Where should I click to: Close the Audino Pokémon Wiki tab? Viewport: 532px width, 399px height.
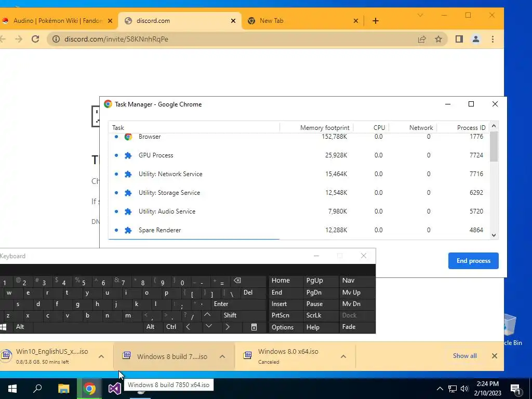tap(110, 21)
